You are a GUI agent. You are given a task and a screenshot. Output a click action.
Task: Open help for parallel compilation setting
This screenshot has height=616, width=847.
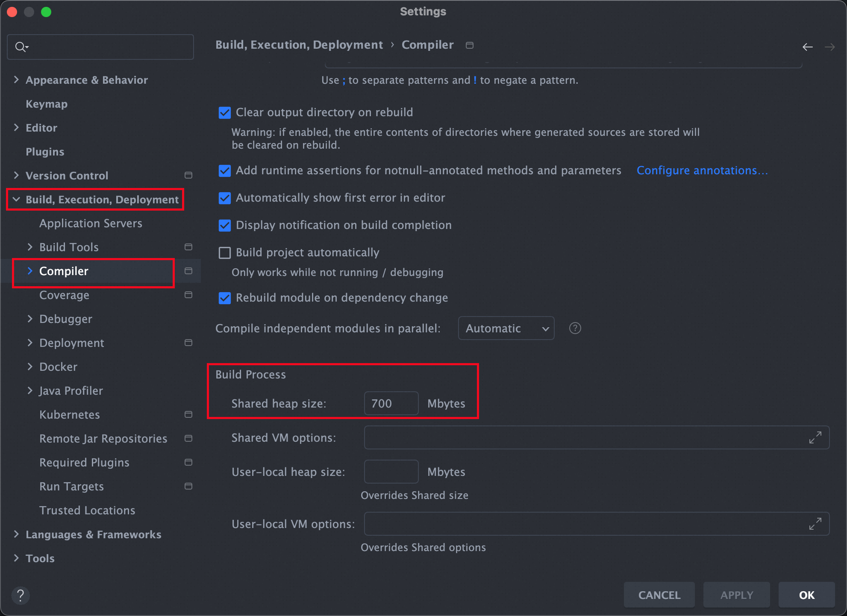point(575,328)
